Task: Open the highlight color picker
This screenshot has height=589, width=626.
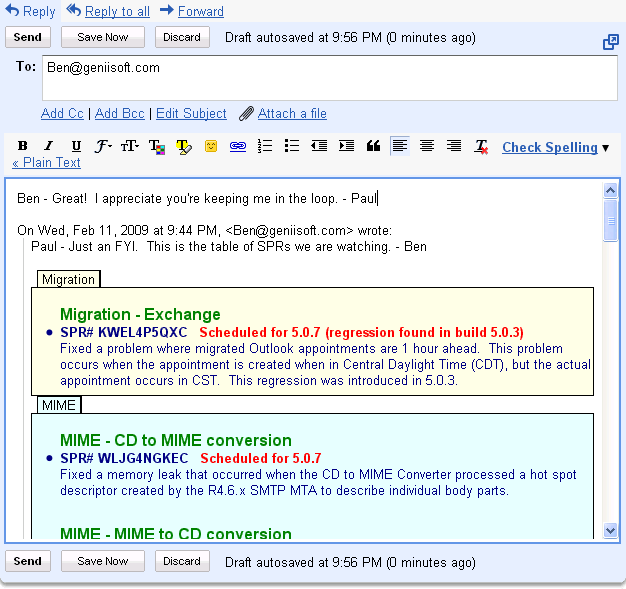Action: 184,146
